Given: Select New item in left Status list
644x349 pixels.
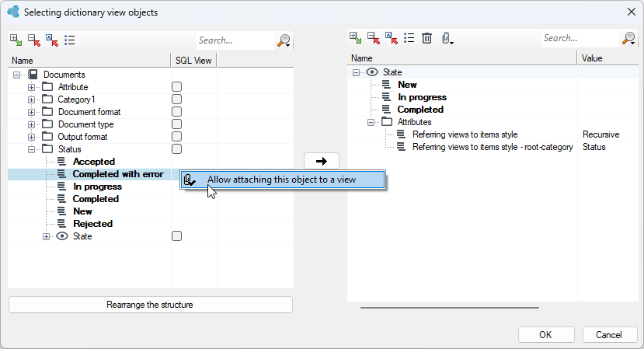Looking at the screenshot, I should [82, 211].
